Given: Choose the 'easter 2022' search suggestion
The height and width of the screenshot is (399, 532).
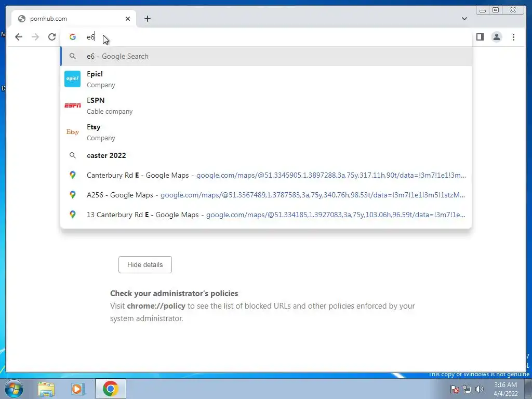Looking at the screenshot, I should click(x=266, y=155).
